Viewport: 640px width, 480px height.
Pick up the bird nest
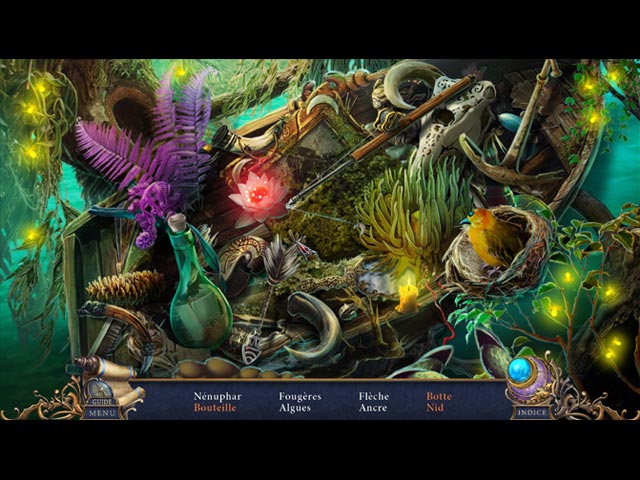point(498,250)
